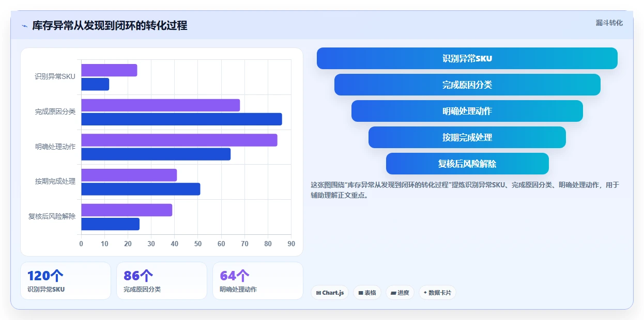This screenshot has width=644, height=320.
Task: Click the lightning icon beside the title
Action: (x=24, y=26)
